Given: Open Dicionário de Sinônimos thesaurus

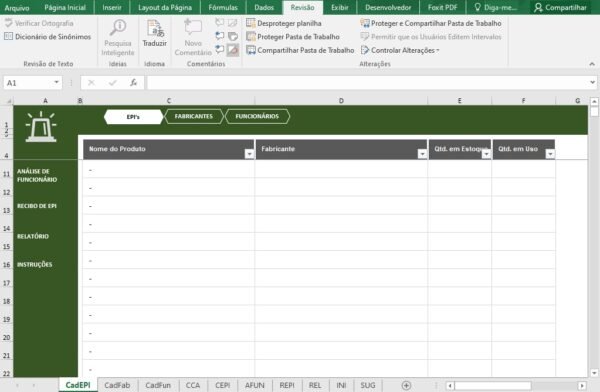Looking at the screenshot, I should 47,37.
